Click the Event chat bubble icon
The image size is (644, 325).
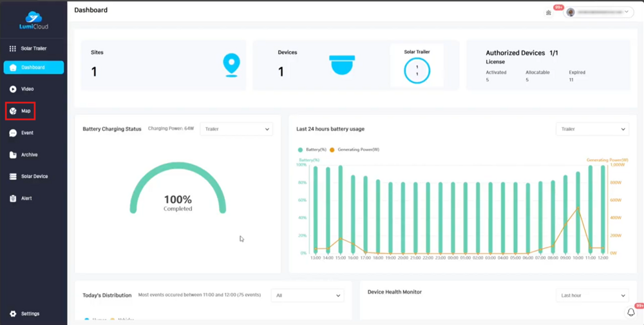13,133
